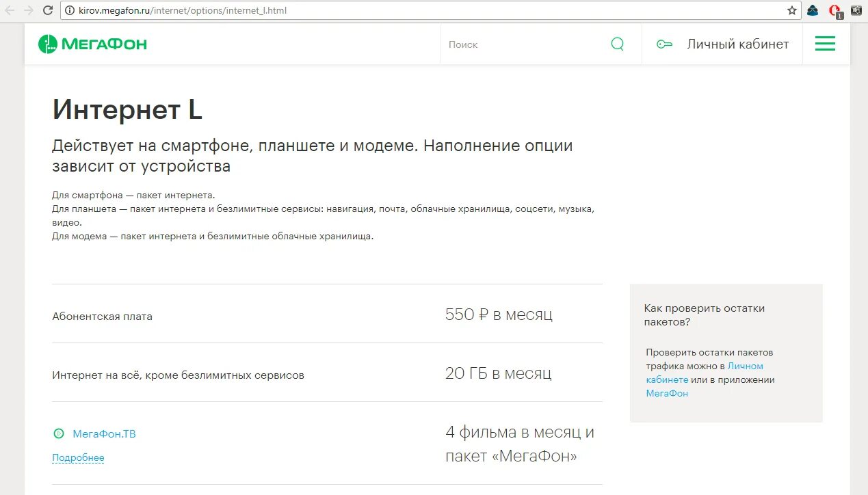Click the 20 ГБ в месяц value
The width and height of the screenshot is (868, 495).
[x=498, y=373]
